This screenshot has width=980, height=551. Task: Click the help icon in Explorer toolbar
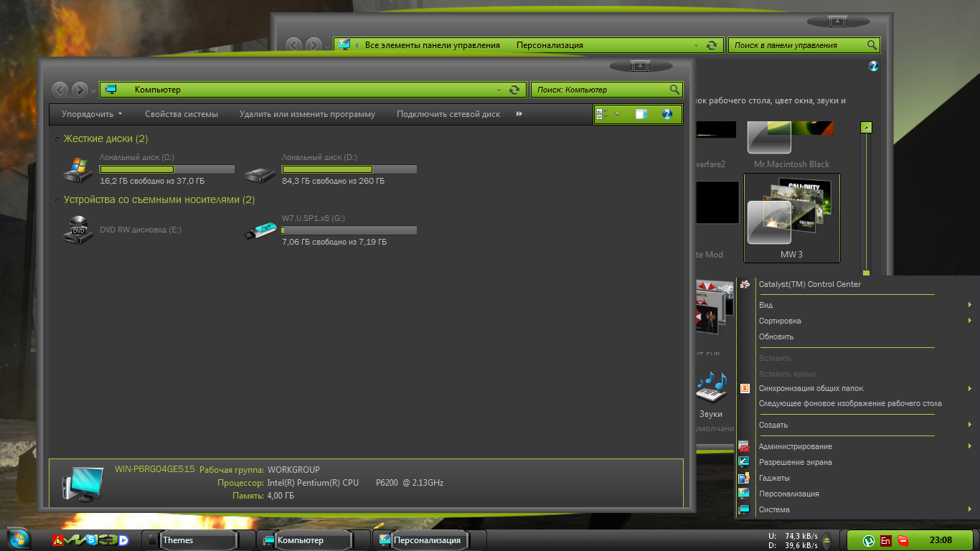click(x=666, y=114)
